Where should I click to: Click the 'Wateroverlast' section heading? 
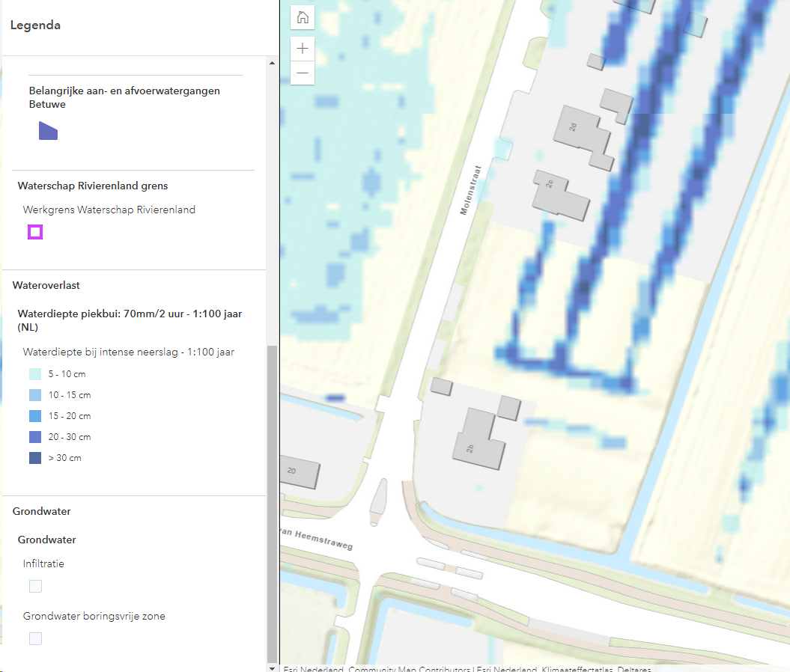[x=46, y=285]
